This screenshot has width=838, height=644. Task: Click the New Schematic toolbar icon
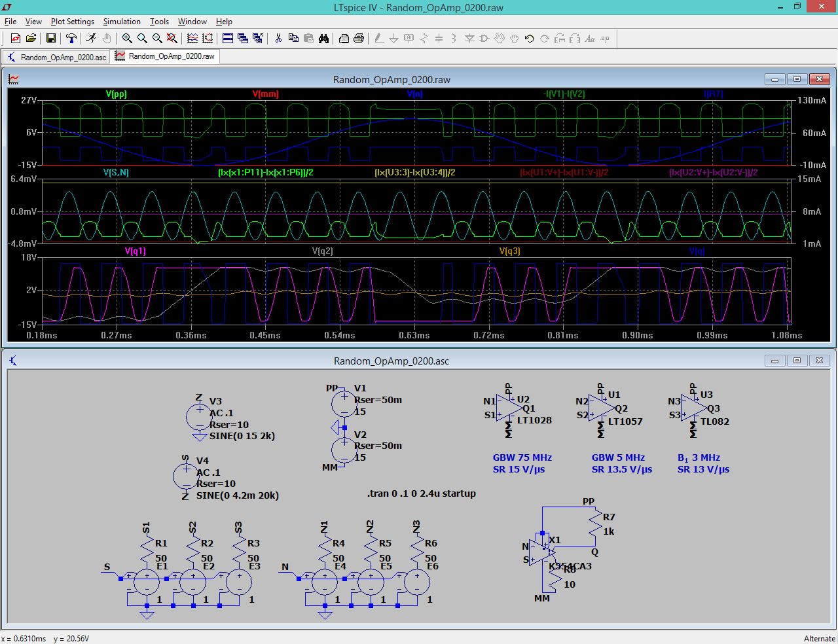(16, 39)
